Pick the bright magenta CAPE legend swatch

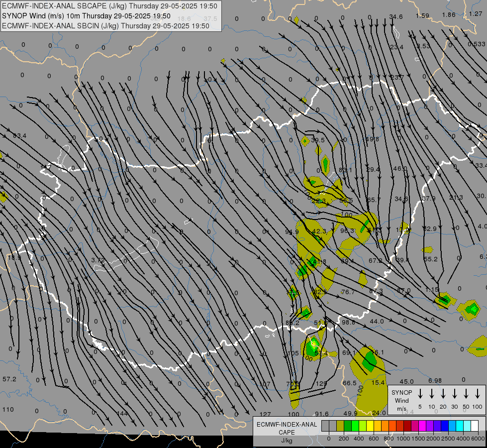point(422,426)
